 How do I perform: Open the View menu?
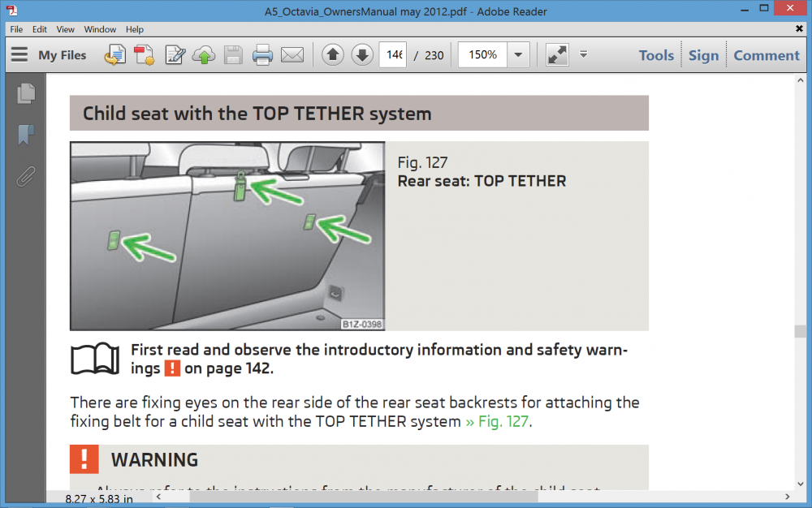65,29
